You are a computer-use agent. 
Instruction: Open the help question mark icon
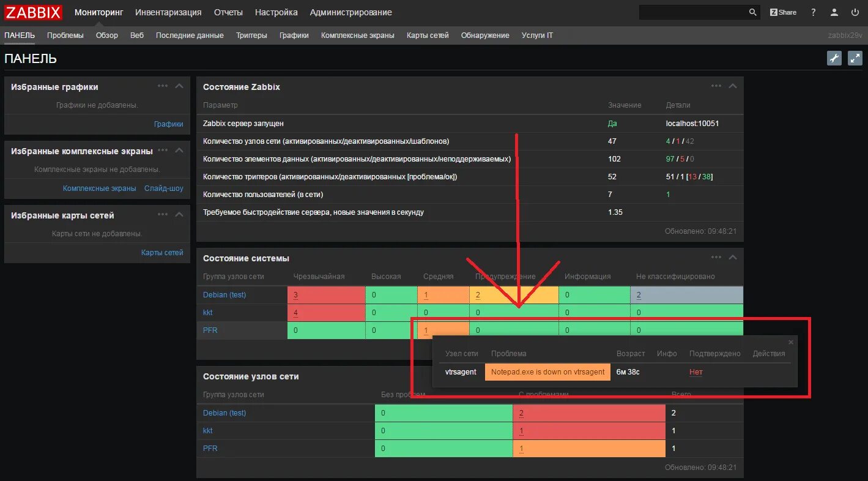814,12
